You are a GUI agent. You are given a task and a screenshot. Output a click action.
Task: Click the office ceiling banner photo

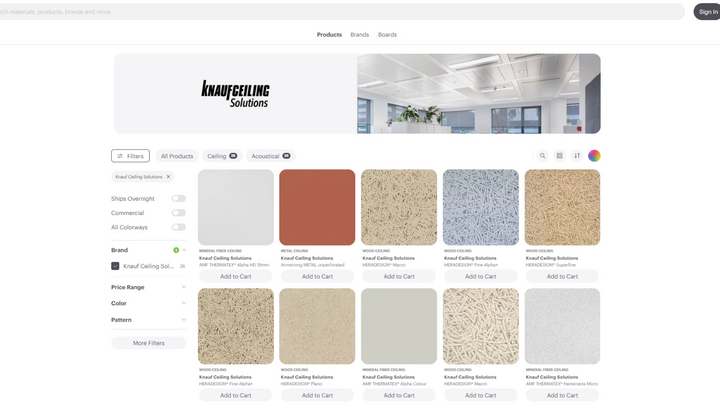click(479, 94)
